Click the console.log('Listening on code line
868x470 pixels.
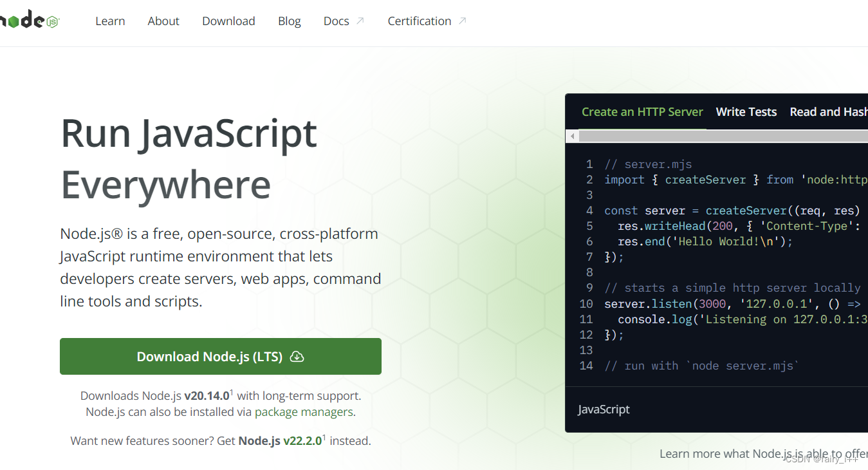click(x=743, y=319)
